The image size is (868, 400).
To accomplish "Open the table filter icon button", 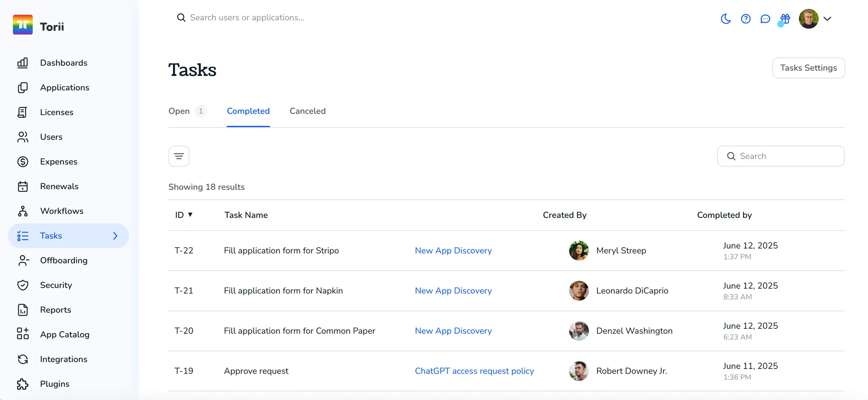I will [x=179, y=156].
